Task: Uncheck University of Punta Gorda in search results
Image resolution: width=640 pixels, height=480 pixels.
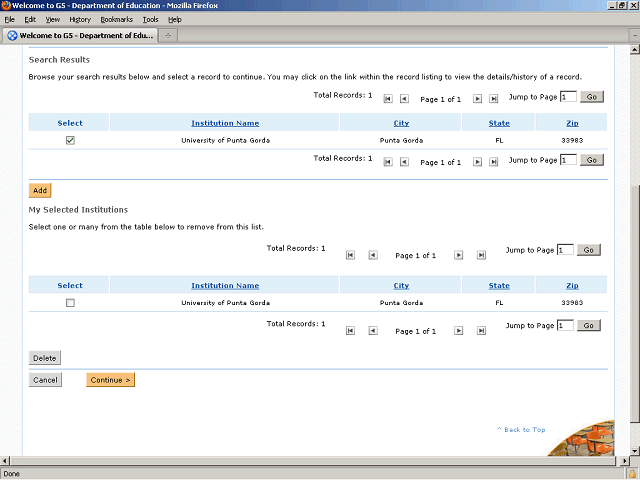Action: click(70, 141)
